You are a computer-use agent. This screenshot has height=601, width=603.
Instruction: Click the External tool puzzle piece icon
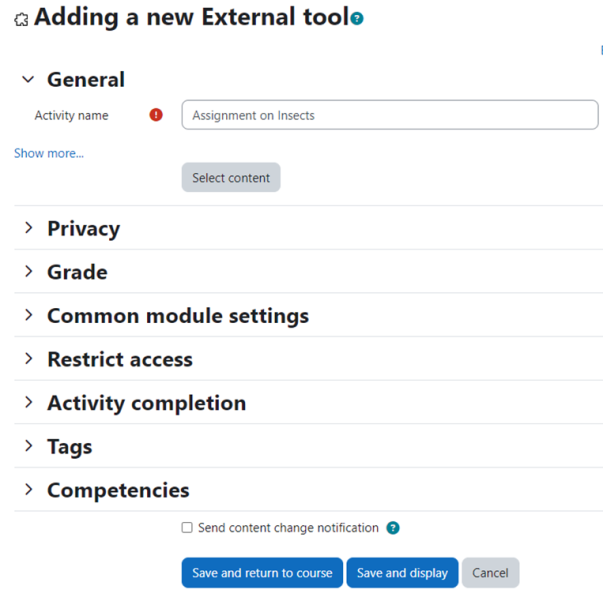[x=21, y=19]
